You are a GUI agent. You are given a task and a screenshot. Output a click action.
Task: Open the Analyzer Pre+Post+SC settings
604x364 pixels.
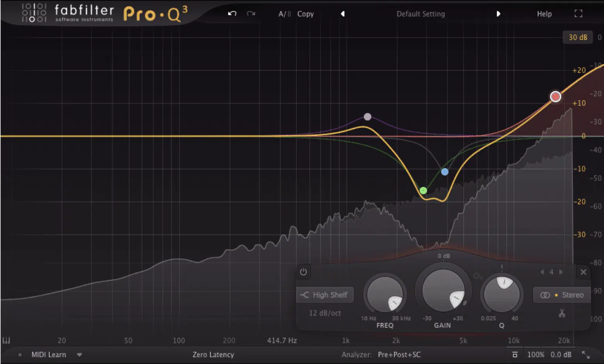(399, 355)
